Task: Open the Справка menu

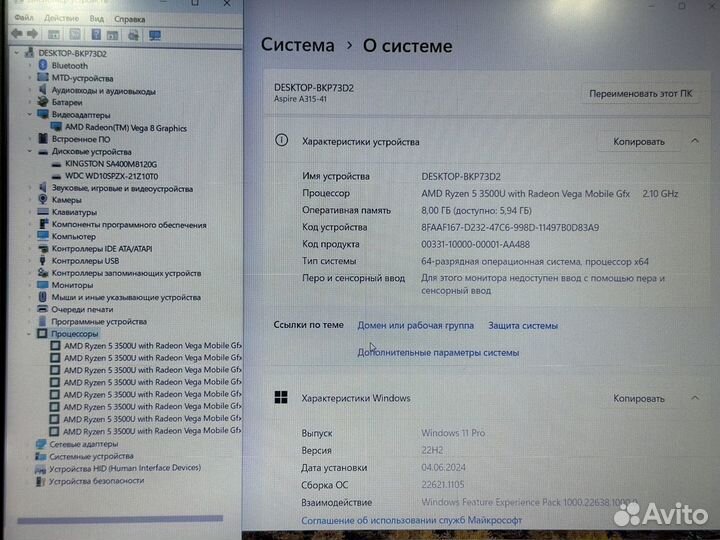Action: [129, 19]
